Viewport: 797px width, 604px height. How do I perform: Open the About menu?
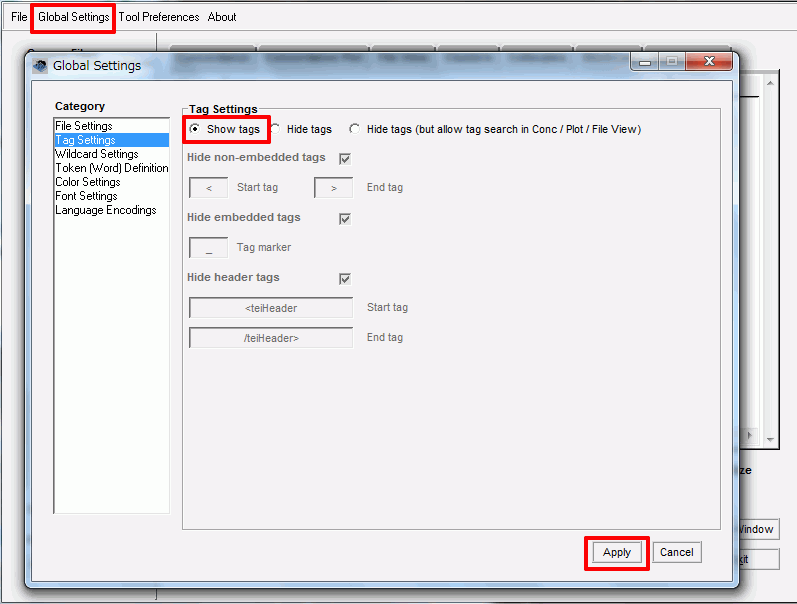222,17
